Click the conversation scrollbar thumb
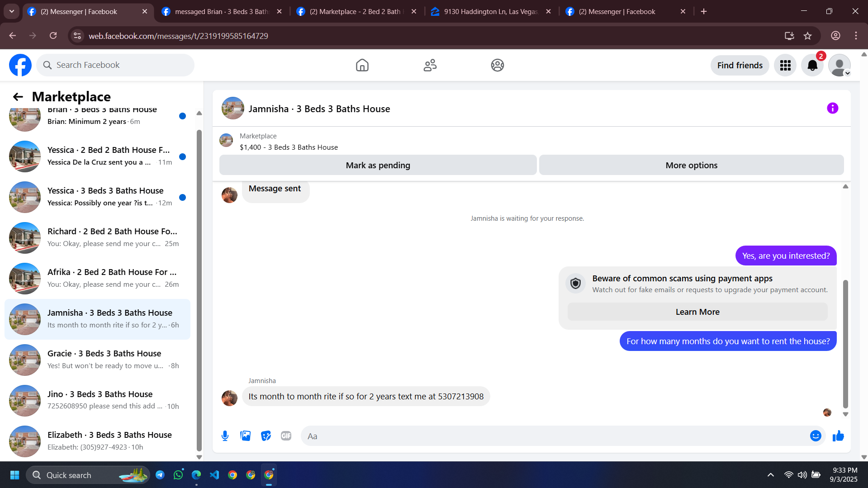 point(845,344)
